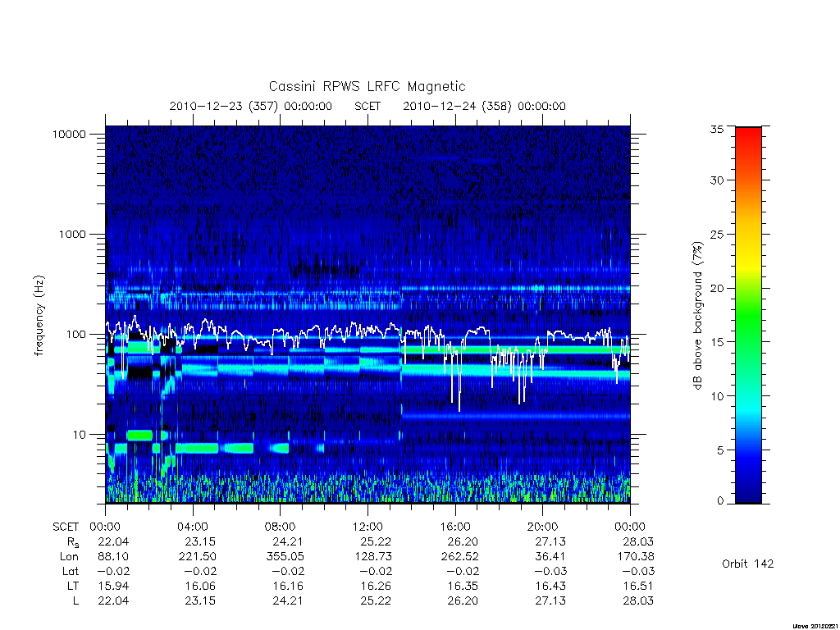The width and height of the screenshot is (840, 630).
Task: Click the dB above background colorbar title
Action: pyautogui.click(x=697, y=316)
